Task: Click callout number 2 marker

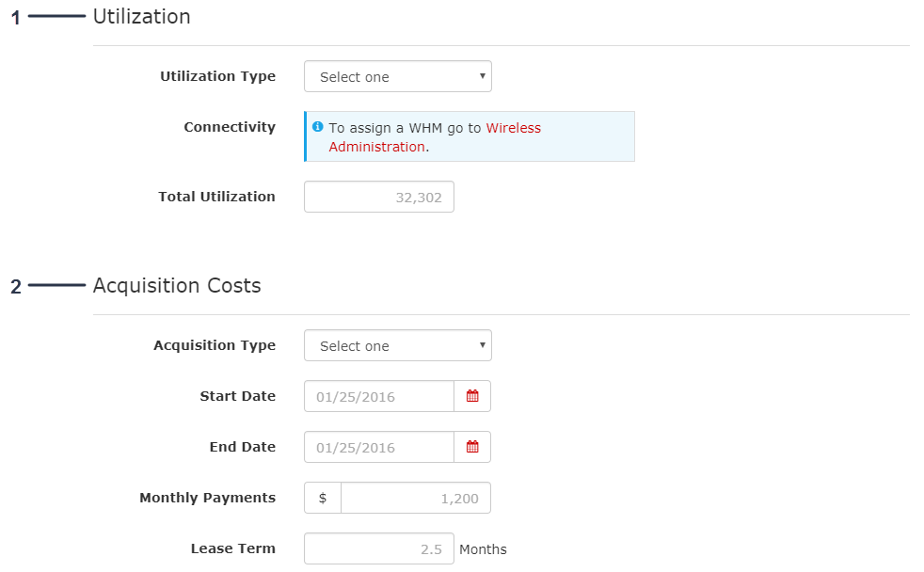Action: pyautogui.click(x=15, y=287)
